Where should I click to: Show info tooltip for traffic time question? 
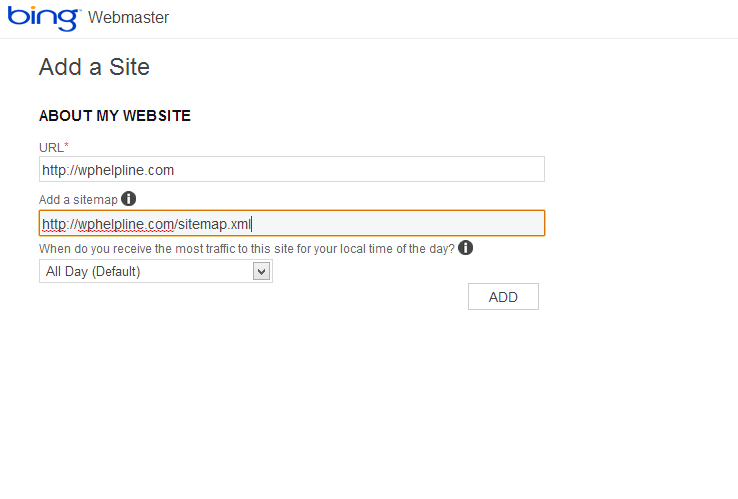coord(465,248)
